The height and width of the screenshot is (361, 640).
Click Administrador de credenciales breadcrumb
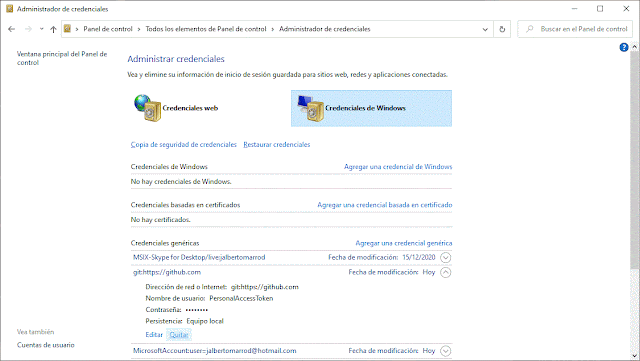[x=325, y=29]
